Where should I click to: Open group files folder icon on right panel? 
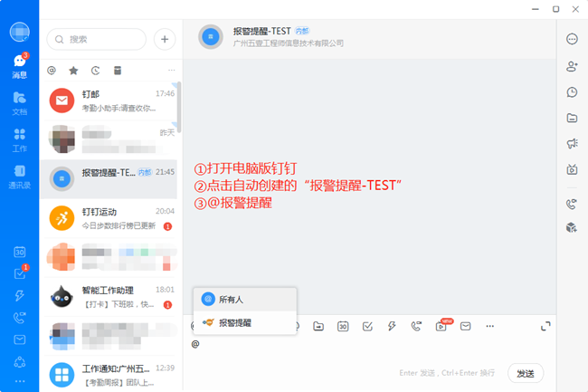(572, 119)
